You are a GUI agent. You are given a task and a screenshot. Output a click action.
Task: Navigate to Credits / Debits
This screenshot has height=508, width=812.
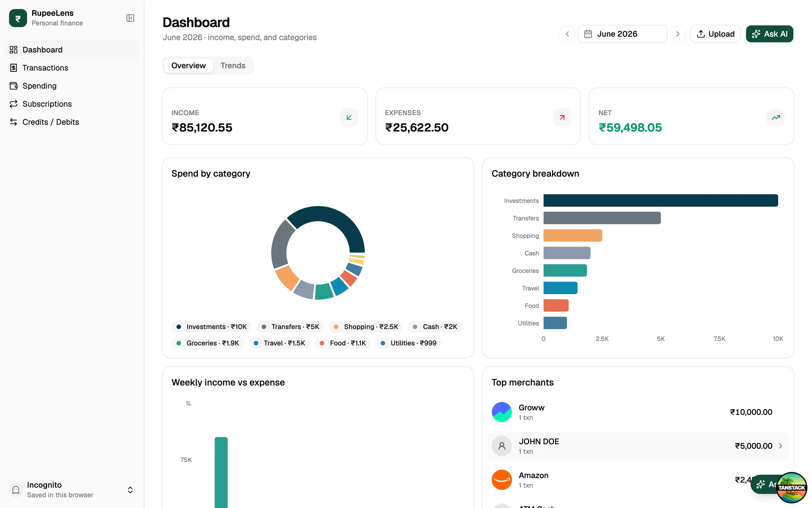72,122
